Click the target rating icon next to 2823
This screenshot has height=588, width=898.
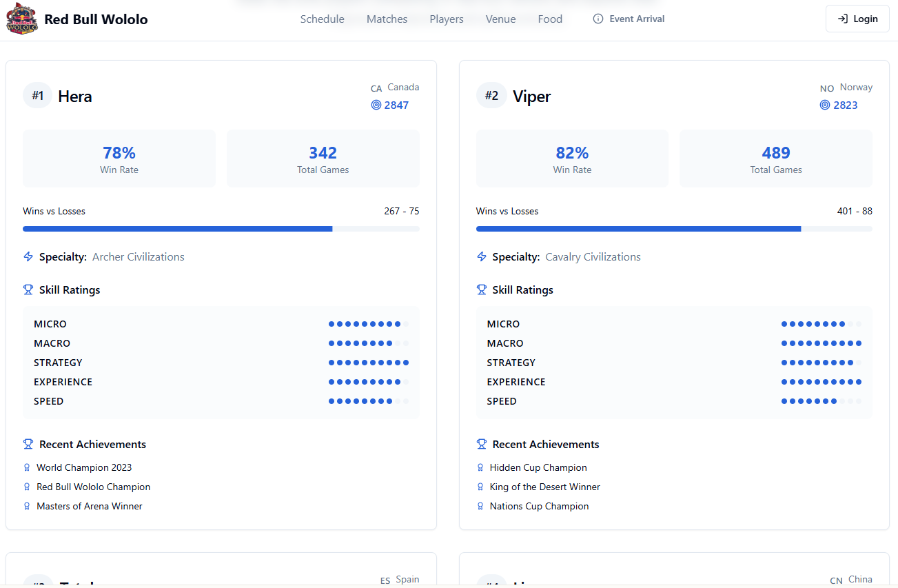coord(824,105)
